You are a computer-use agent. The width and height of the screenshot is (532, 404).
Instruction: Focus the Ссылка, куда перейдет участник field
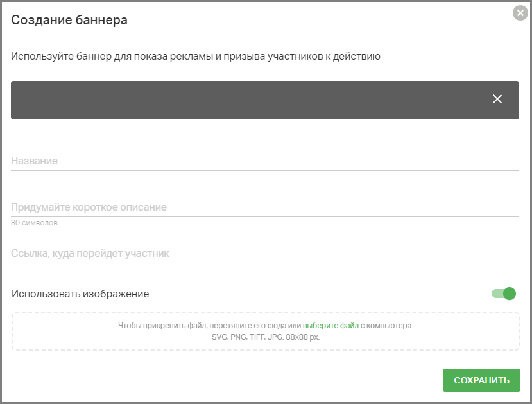pos(264,253)
